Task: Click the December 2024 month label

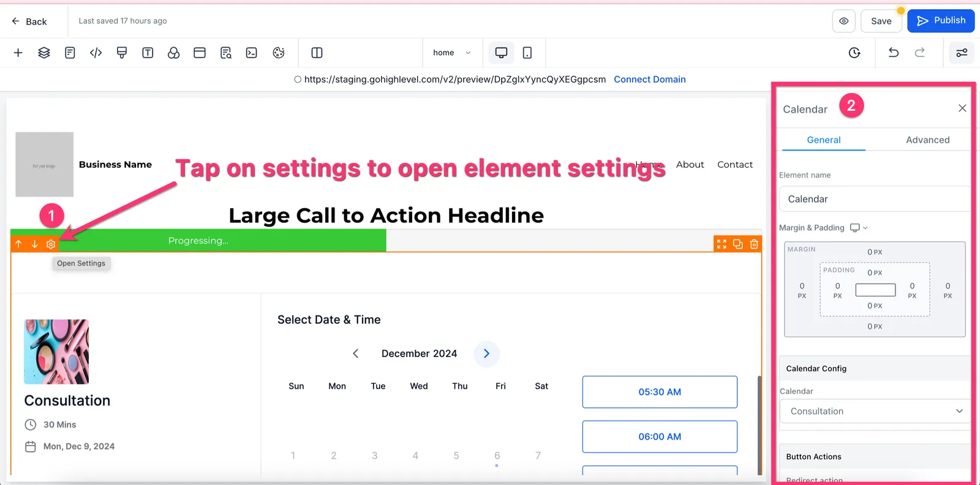Action: pos(419,354)
